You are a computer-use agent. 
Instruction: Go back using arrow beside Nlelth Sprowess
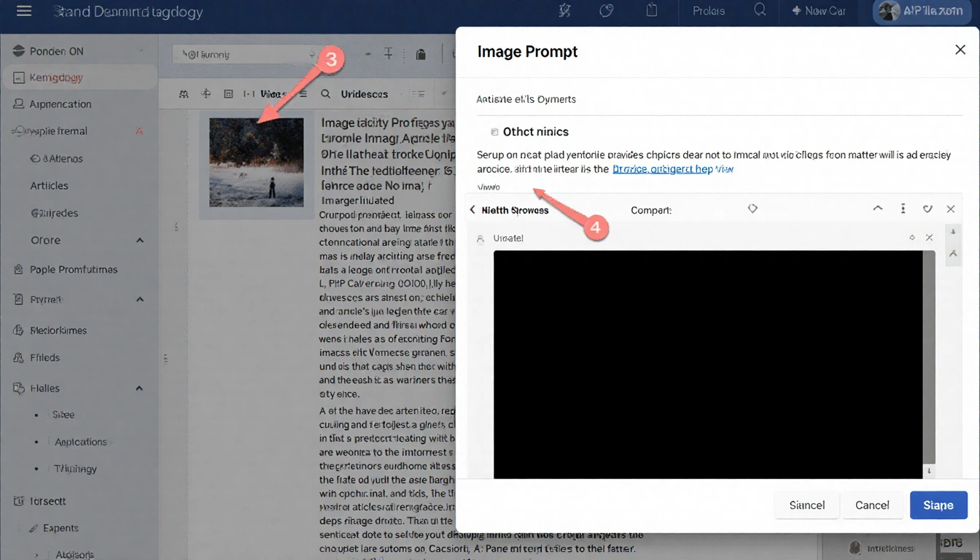tap(472, 210)
